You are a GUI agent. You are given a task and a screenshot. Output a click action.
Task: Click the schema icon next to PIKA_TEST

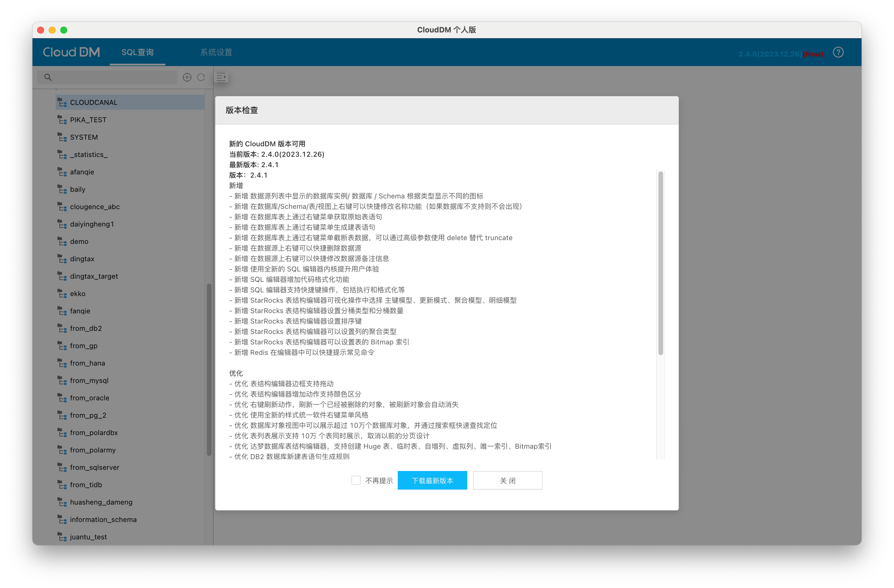pyautogui.click(x=62, y=120)
